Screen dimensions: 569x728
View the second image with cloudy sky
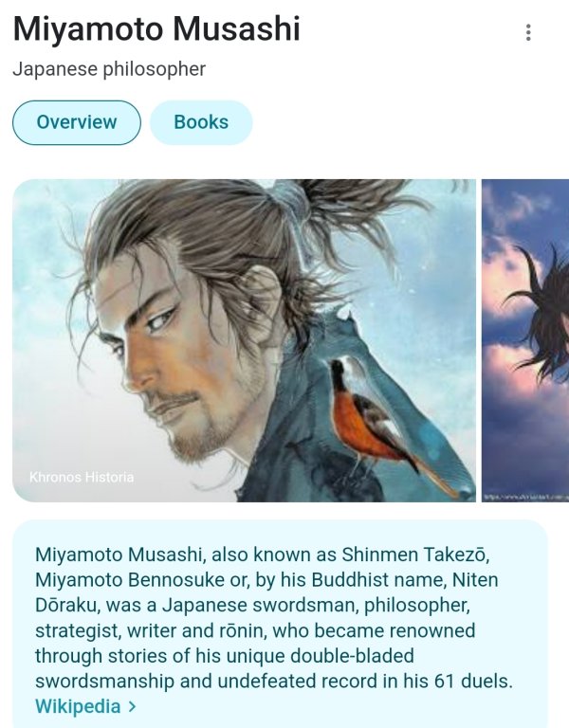[x=525, y=340]
